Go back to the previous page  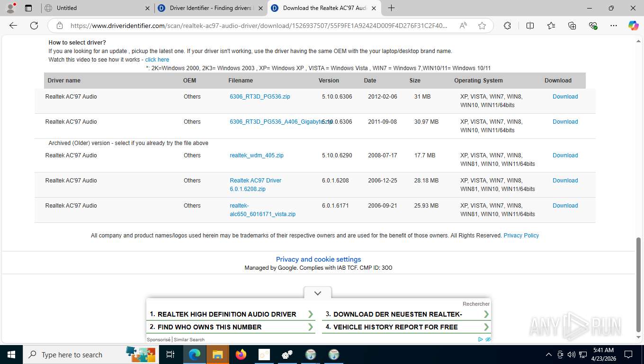click(x=13, y=26)
